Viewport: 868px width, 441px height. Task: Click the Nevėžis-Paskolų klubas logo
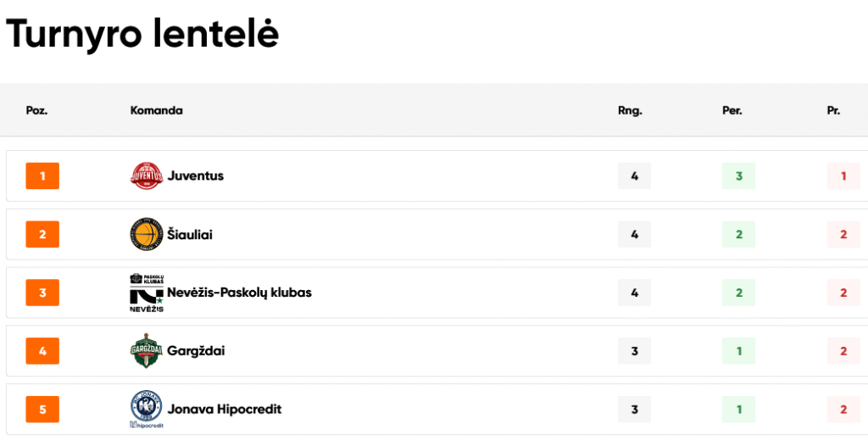click(146, 293)
